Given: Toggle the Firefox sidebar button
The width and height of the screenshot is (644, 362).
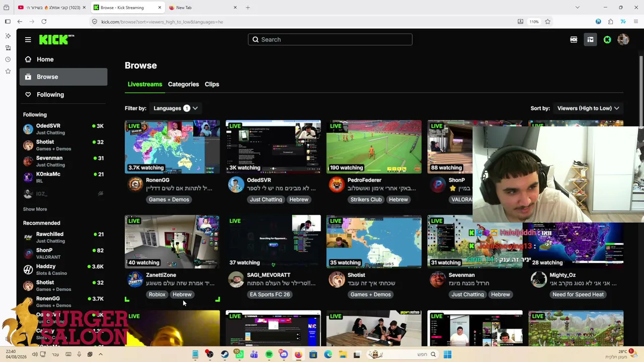Looking at the screenshot, I should (x=8, y=22).
